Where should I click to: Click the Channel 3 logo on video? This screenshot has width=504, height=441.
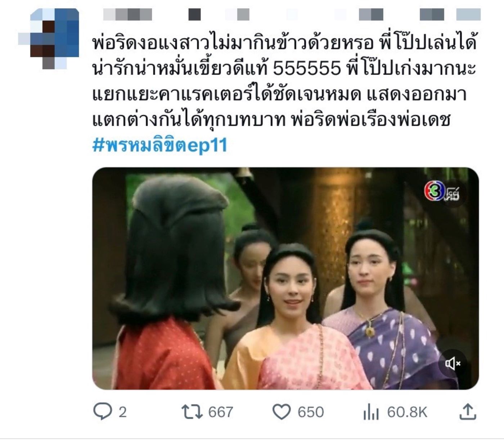pos(442,192)
